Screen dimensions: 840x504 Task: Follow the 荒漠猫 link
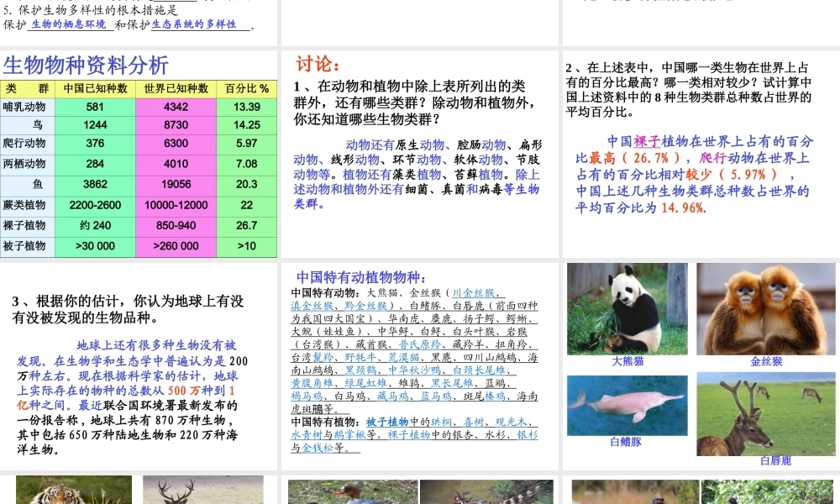pyautogui.click(x=403, y=357)
